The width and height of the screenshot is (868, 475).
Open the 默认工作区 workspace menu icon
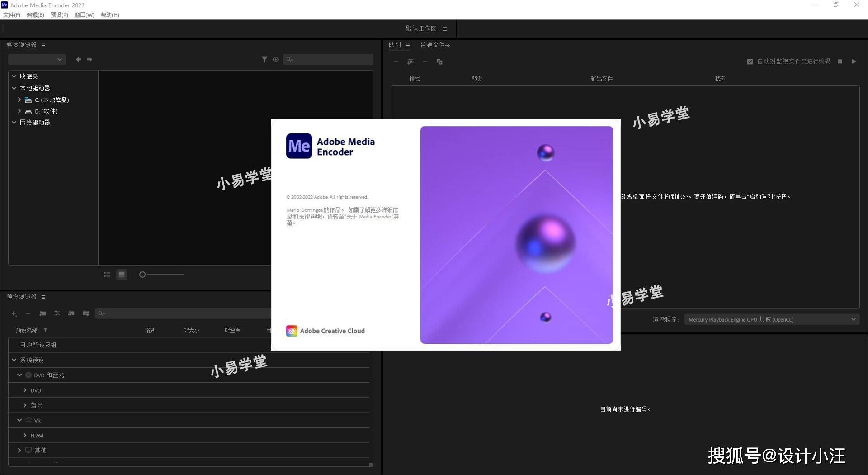(x=445, y=29)
